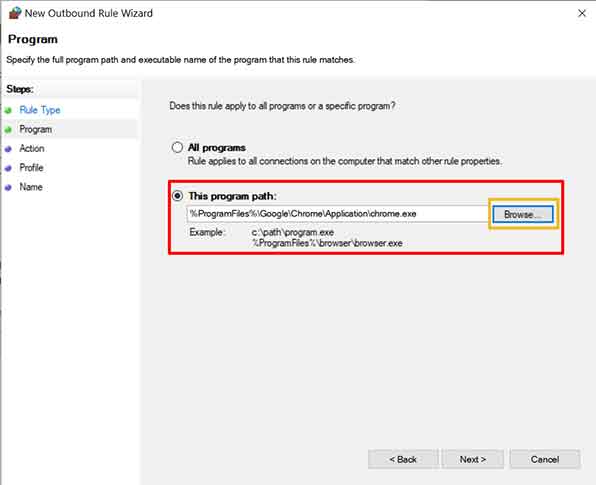
Task: Click the green bullet beside Rule Type
Action: click(8, 111)
